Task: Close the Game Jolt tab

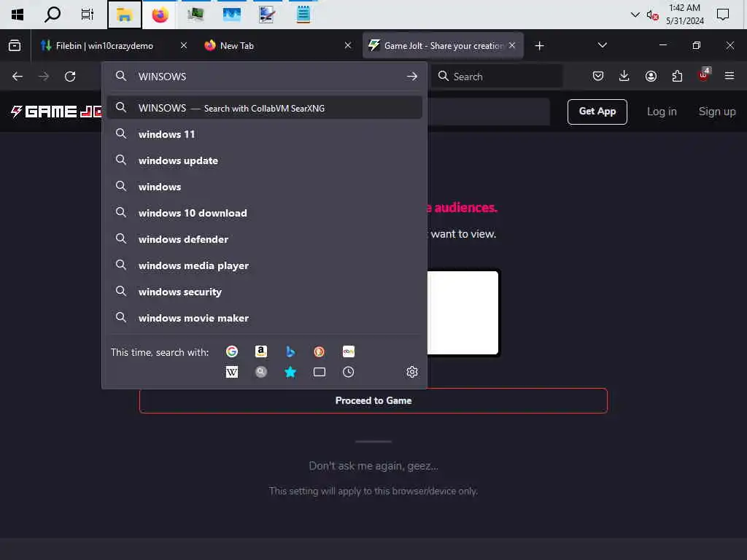Action: click(x=512, y=45)
